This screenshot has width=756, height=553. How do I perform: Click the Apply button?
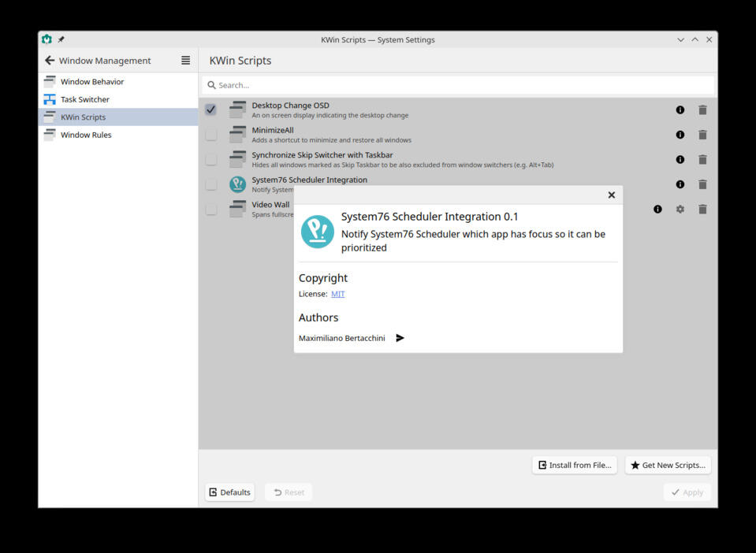[x=687, y=492]
